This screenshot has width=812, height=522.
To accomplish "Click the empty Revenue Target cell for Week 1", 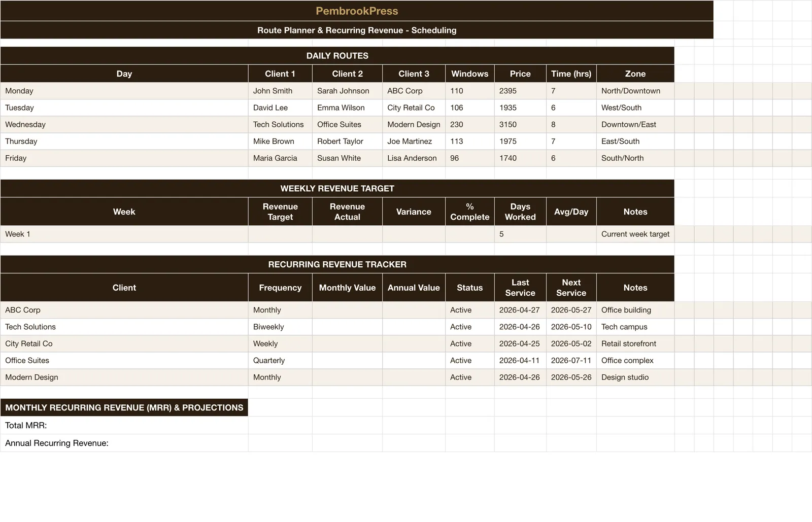I will tap(280, 234).
